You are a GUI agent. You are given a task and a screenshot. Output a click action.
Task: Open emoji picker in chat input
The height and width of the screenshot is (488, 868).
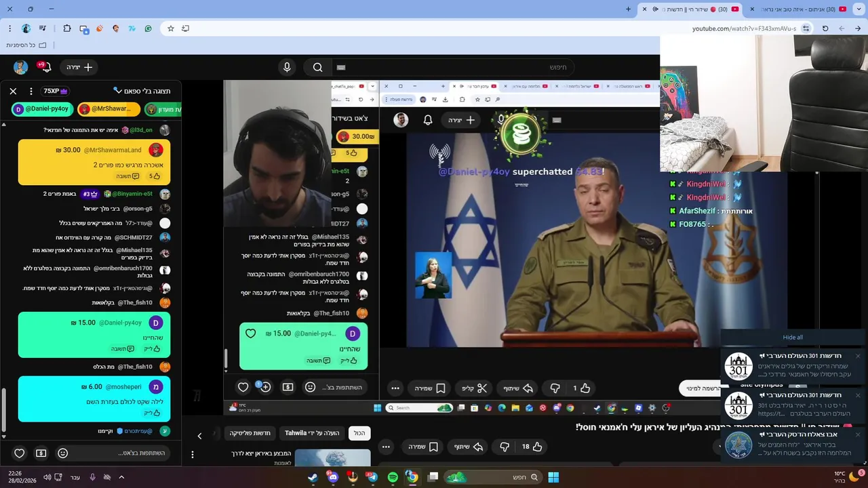click(63, 453)
